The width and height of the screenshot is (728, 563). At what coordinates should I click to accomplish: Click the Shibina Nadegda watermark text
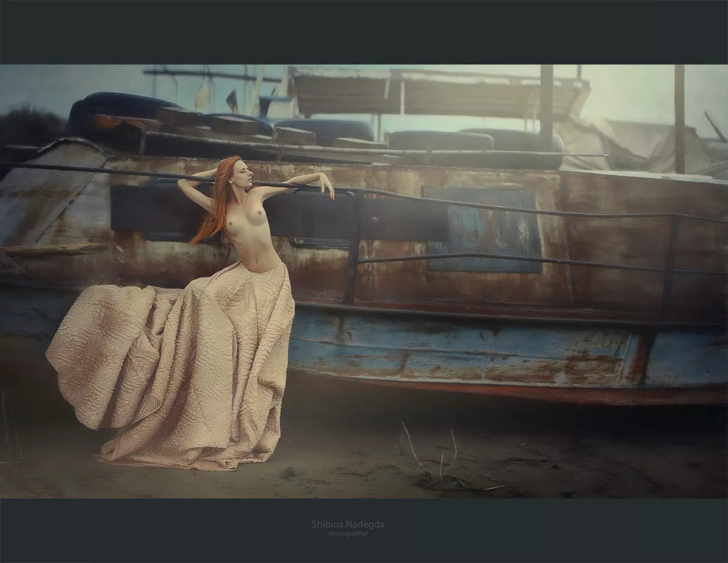[x=348, y=524]
